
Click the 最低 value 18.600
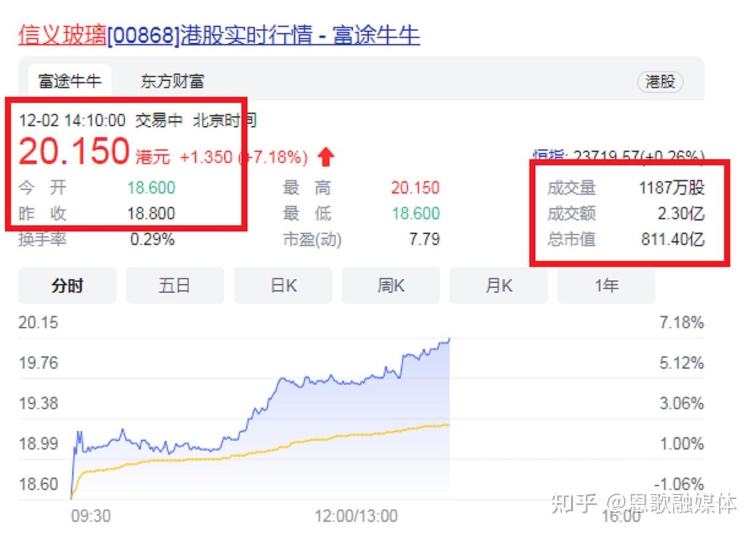[x=415, y=213]
